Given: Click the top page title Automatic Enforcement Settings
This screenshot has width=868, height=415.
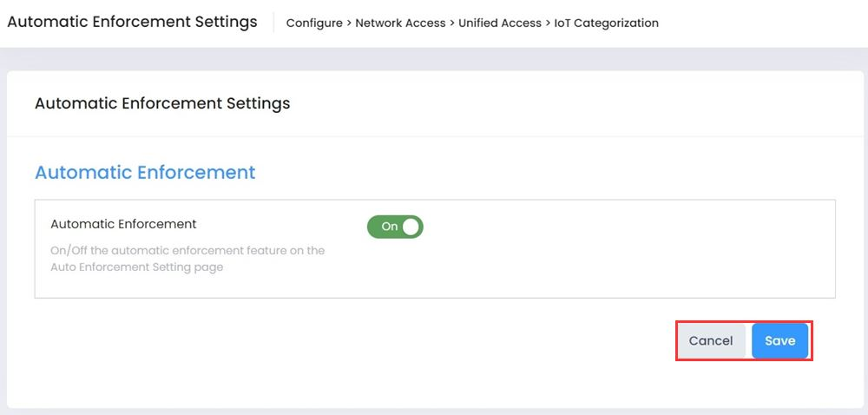Looking at the screenshot, I should (132, 22).
